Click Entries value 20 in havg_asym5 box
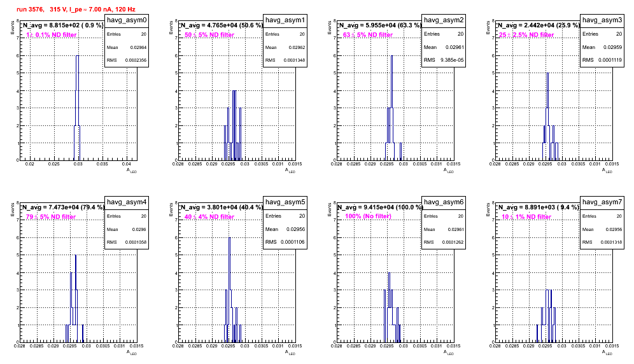The image size is (634, 364). (302, 216)
